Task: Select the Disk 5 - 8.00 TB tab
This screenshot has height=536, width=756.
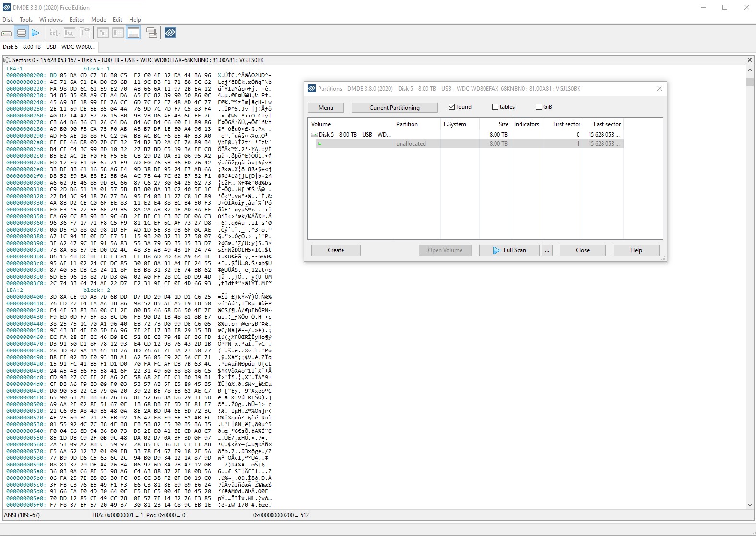Action: coord(49,47)
